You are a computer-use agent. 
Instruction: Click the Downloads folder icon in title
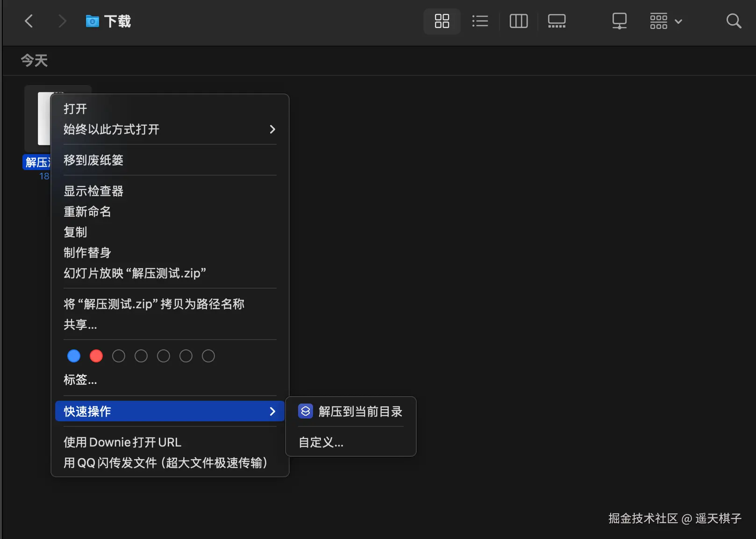92,21
